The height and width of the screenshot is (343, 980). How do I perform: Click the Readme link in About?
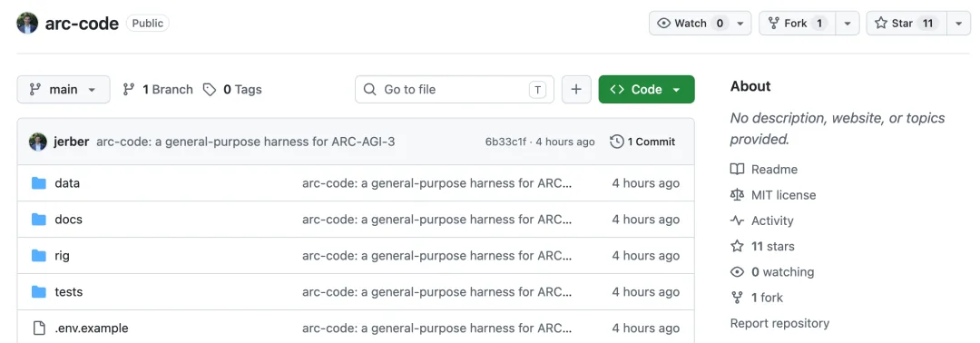(x=774, y=170)
